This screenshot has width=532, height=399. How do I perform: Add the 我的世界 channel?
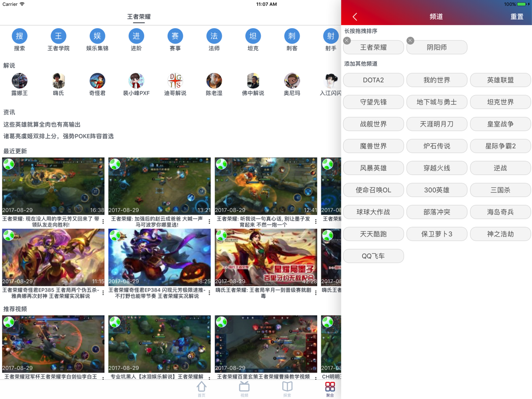coord(437,80)
